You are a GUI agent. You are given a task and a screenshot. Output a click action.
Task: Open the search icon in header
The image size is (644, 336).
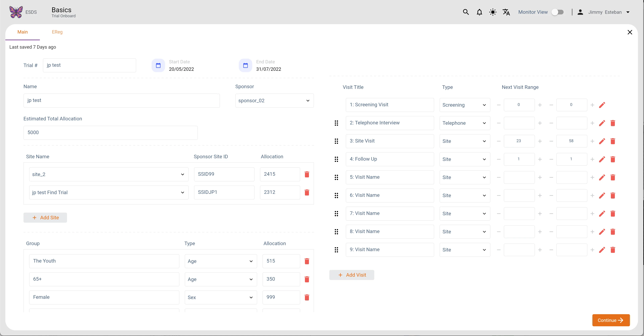[x=466, y=12]
